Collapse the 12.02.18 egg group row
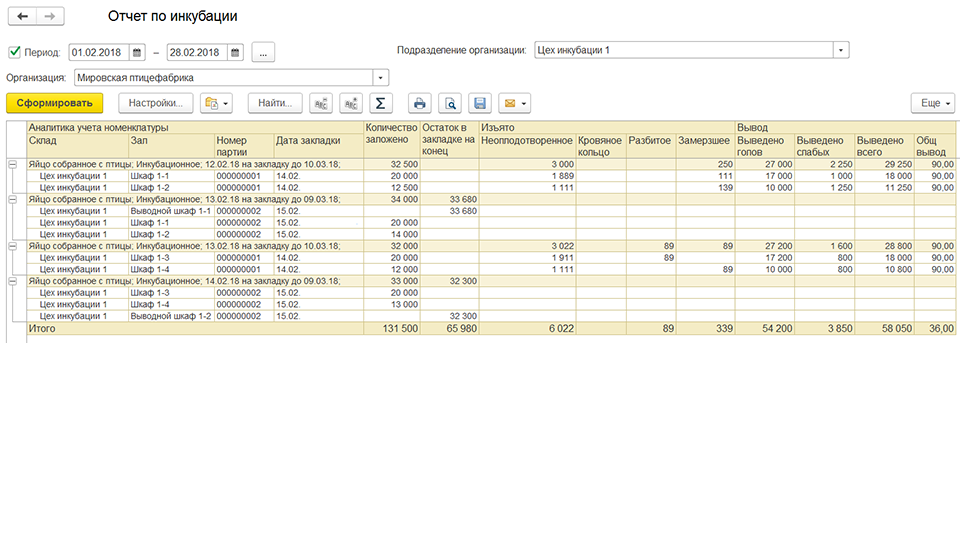This screenshot has height=560, width=960. pos(12,165)
